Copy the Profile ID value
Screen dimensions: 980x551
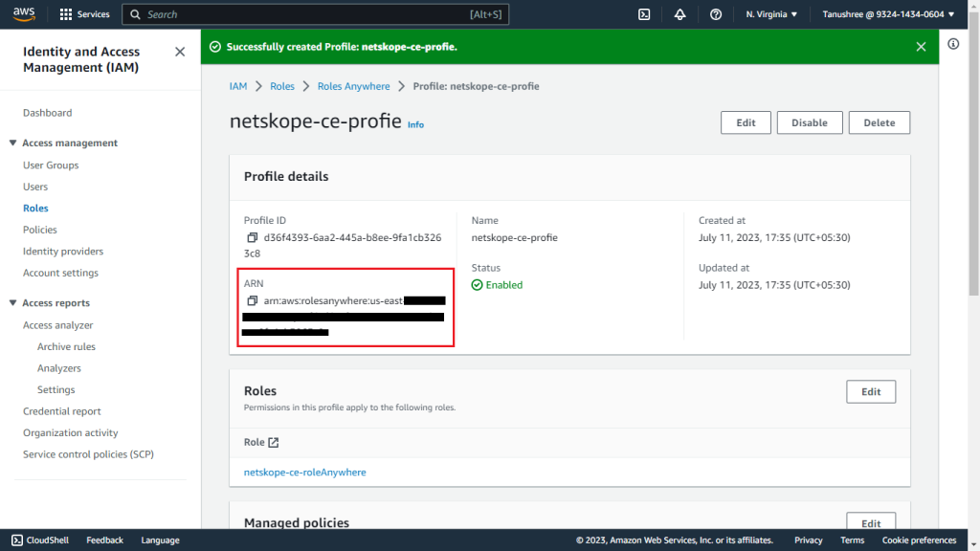pos(252,237)
